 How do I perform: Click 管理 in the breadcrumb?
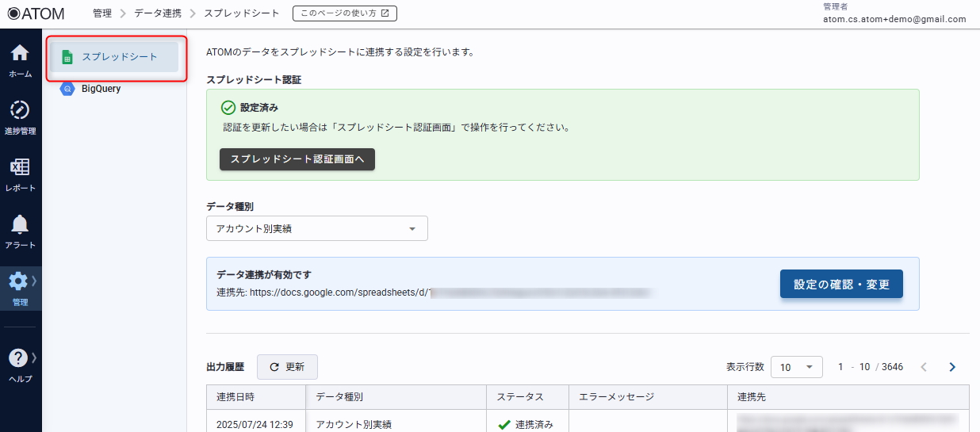click(x=102, y=13)
